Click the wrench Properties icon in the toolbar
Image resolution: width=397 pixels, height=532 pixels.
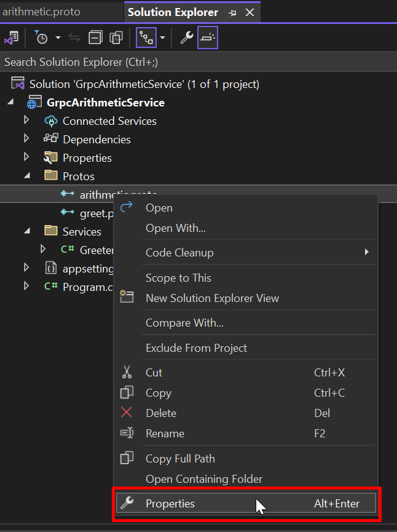pyautogui.click(x=186, y=38)
